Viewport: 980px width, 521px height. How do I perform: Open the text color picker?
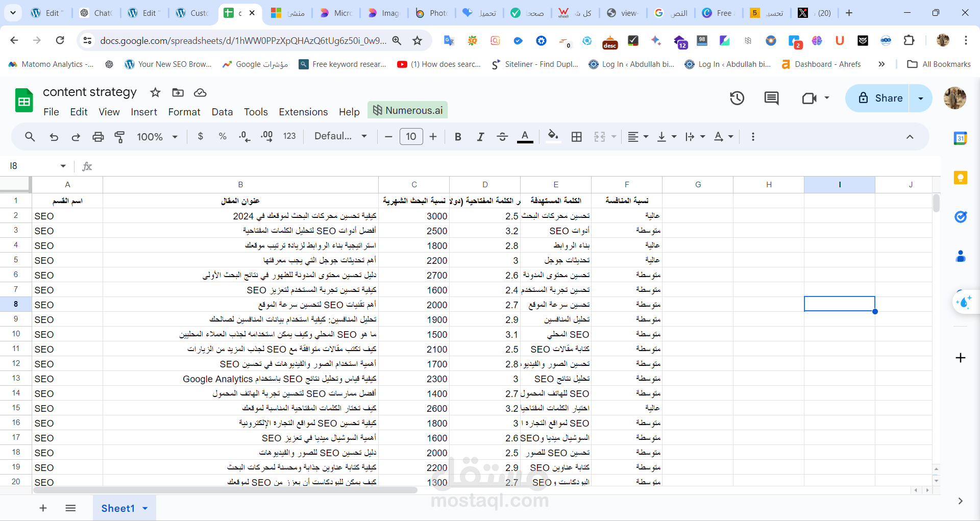click(x=525, y=136)
